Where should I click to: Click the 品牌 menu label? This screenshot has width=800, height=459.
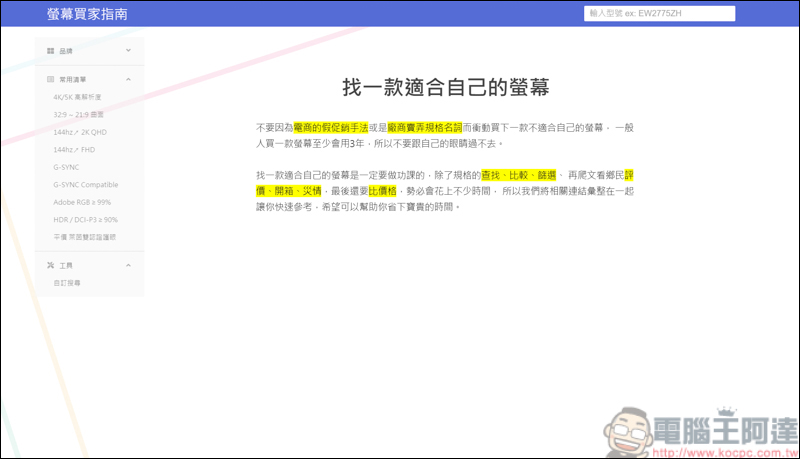coord(66,50)
